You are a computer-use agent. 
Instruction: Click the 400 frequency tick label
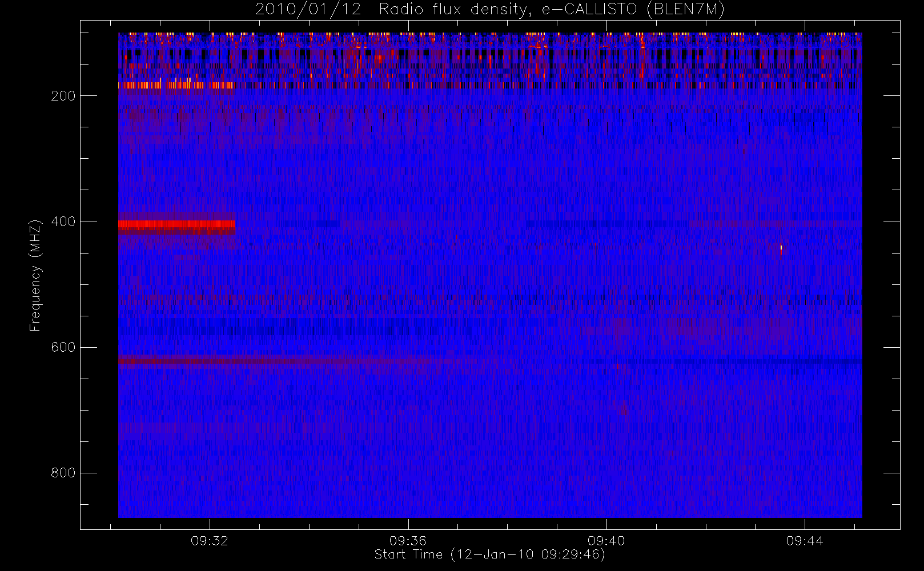63,222
